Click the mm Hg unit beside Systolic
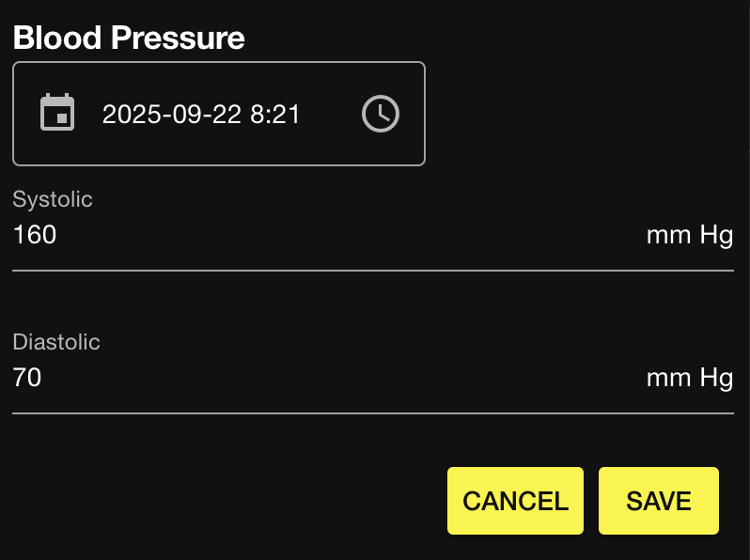Image resolution: width=750 pixels, height=560 pixels. 689,235
